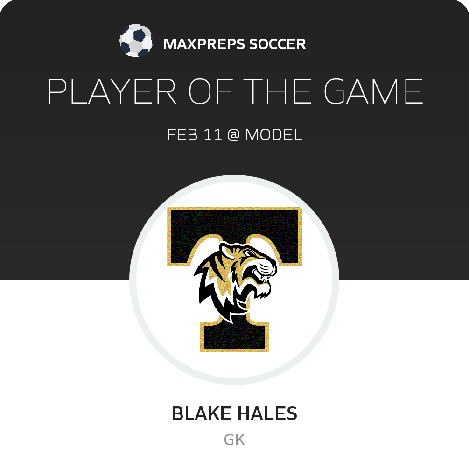The height and width of the screenshot is (476, 469).
Task: Select the word GAME in the title
Action: pos(373,91)
